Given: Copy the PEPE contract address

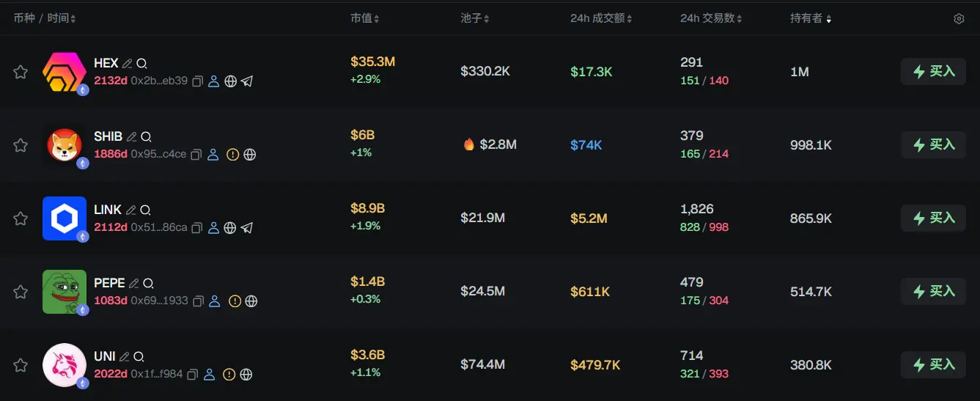Looking at the screenshot, I should pyautogui.click(x=198, y=301).
